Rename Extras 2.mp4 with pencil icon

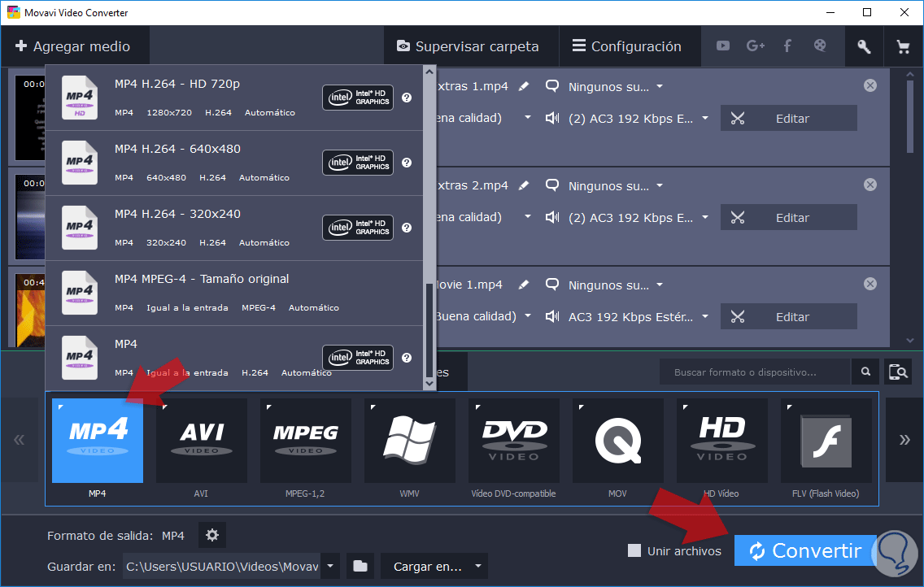[523, 185]
